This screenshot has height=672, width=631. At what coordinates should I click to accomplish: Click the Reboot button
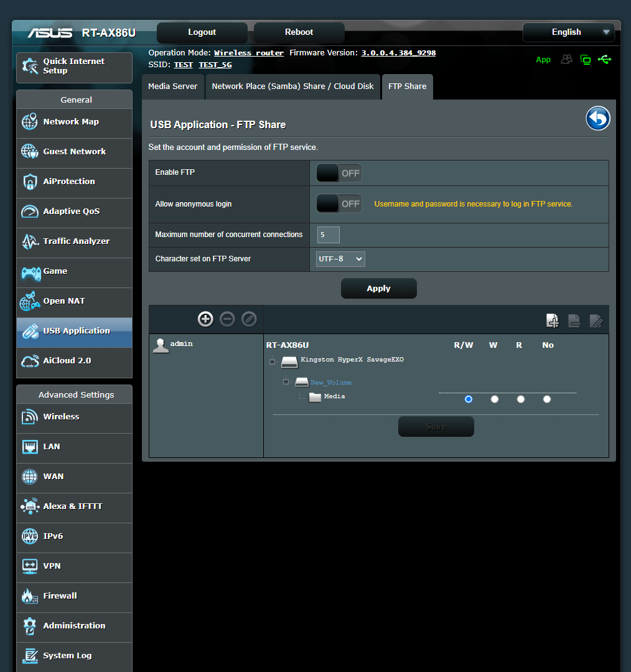pos(299,32)
